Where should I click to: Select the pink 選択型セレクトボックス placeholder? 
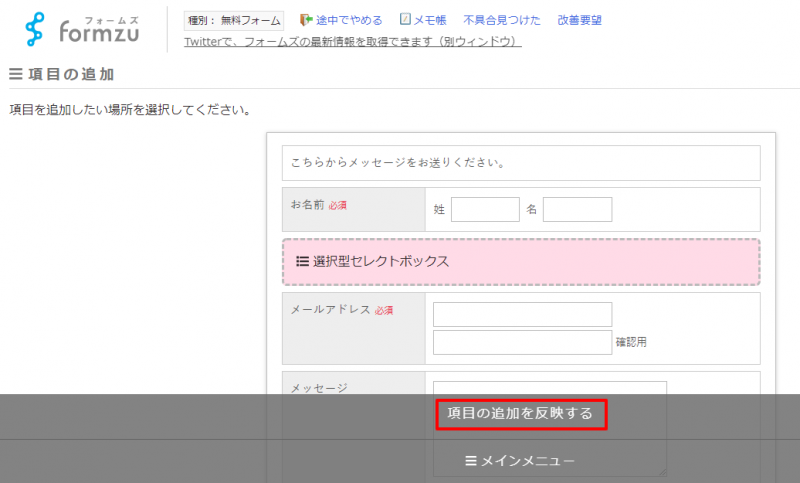520,262
